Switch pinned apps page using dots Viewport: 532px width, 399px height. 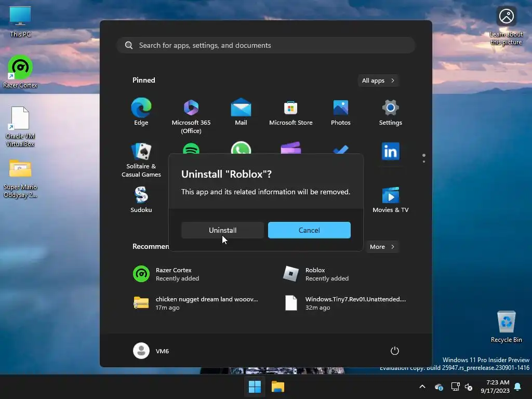pos(424,158)
